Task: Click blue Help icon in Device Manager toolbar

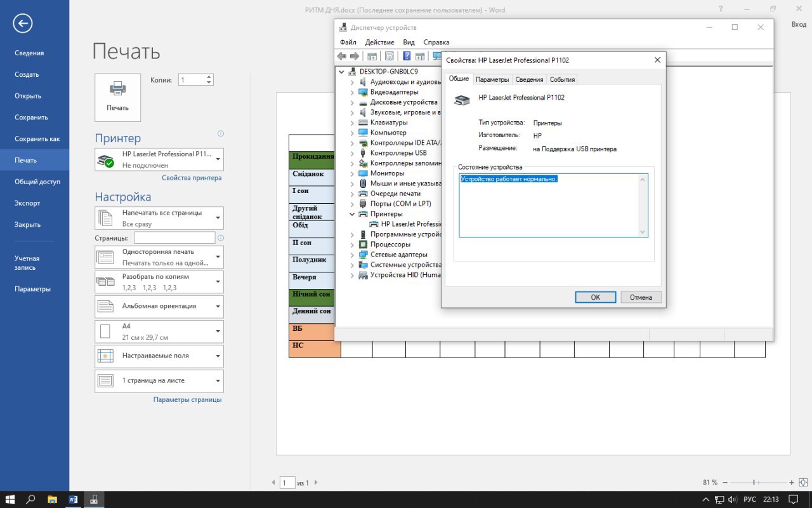Action: (407, 57)
